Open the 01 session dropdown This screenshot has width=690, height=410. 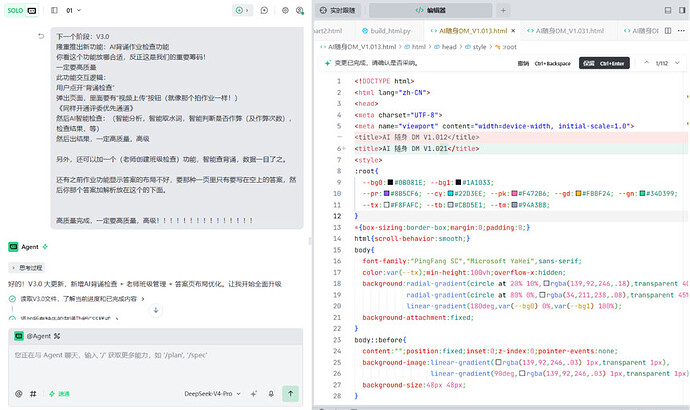[x=73, y=10]
